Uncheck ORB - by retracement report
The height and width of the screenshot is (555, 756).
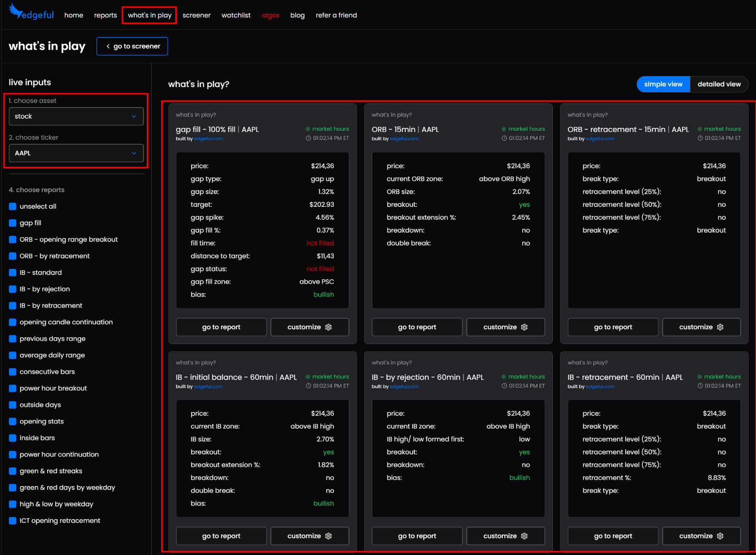[13, 256]
